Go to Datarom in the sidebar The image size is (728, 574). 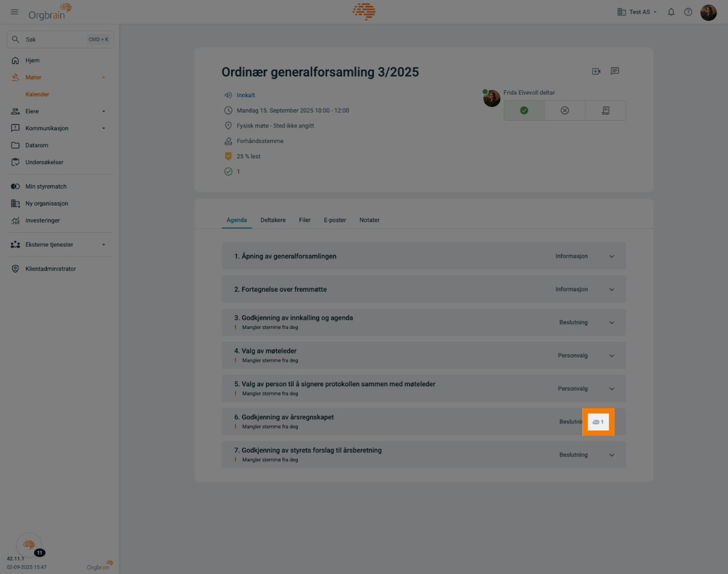coord(37,145)
